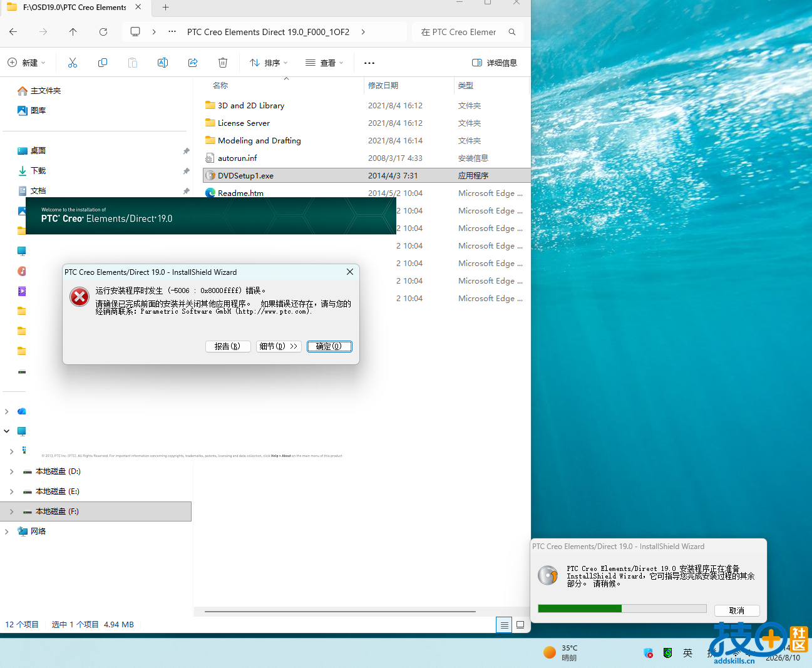Image resolution: width=812 pixels, height=668 pixels.
Task: Click the folder icon of License Server
Action: [210, 123]
